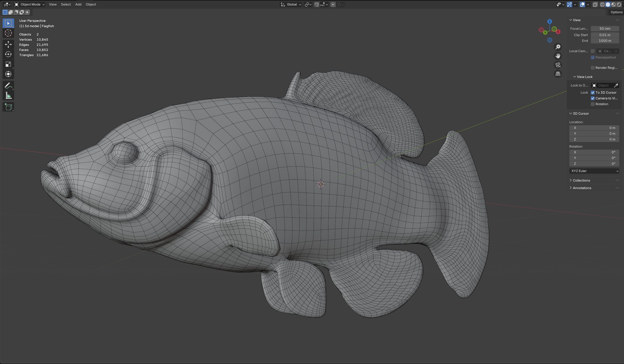Activate the Annotate pencil tool
The height and width of the screenshot is (364, 624).
8,86
